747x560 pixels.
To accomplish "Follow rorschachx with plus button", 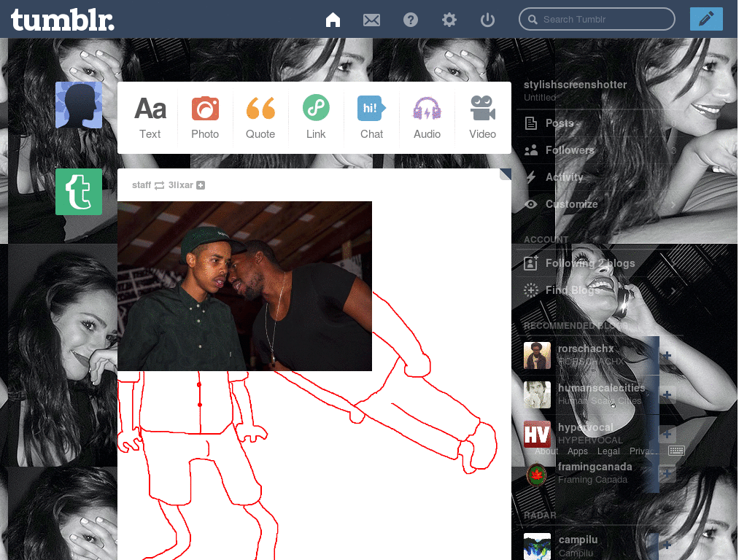I will coord(667,355).
